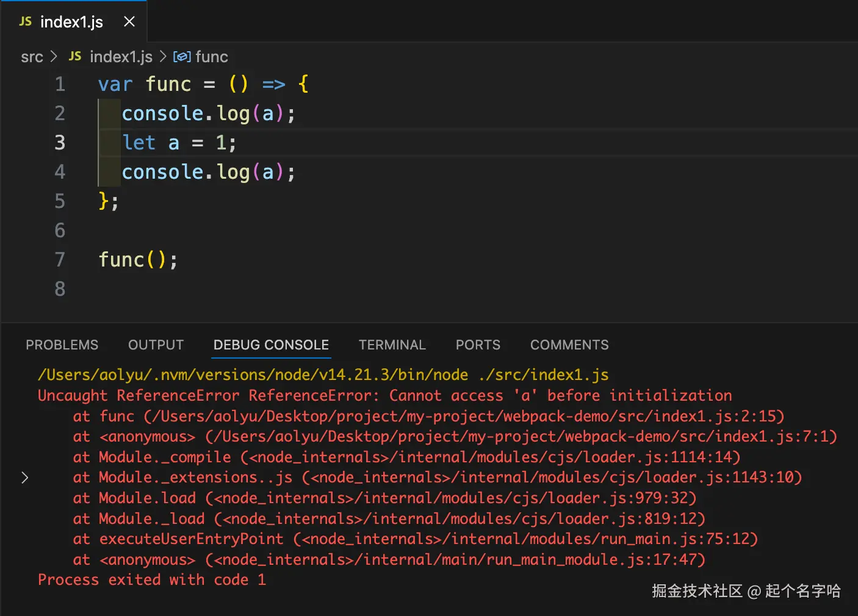Close the index1.js editor tab
Screen dimensions: 858x616
pos(129,21)
